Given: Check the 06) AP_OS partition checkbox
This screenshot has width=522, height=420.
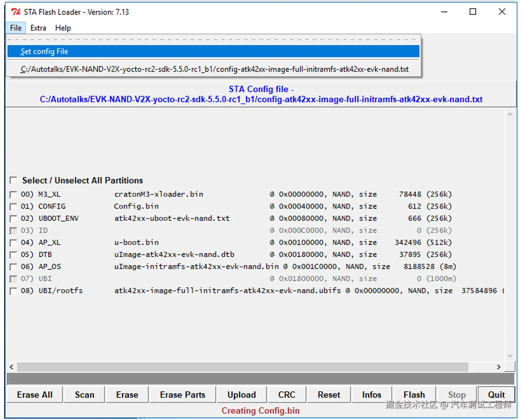Looking at the screenshot, I should [13, 267].
